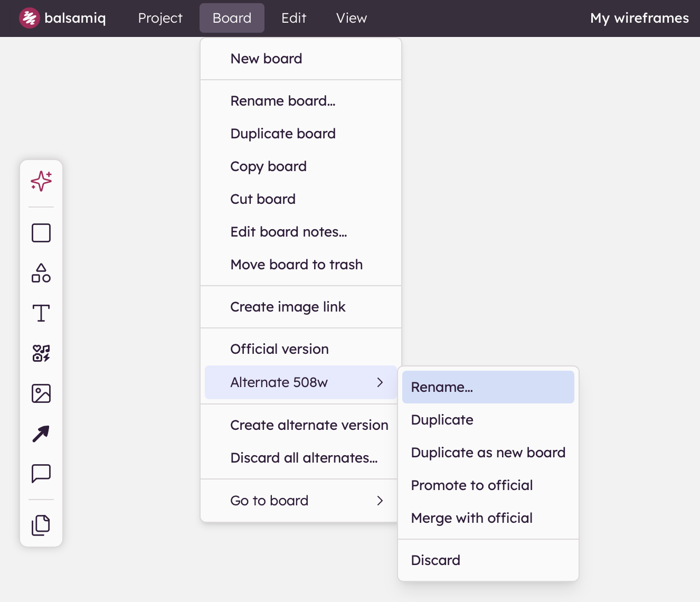Choose Duplicate board
The image size is (700, 602).
pyautogui.click(x=301, y=134)
